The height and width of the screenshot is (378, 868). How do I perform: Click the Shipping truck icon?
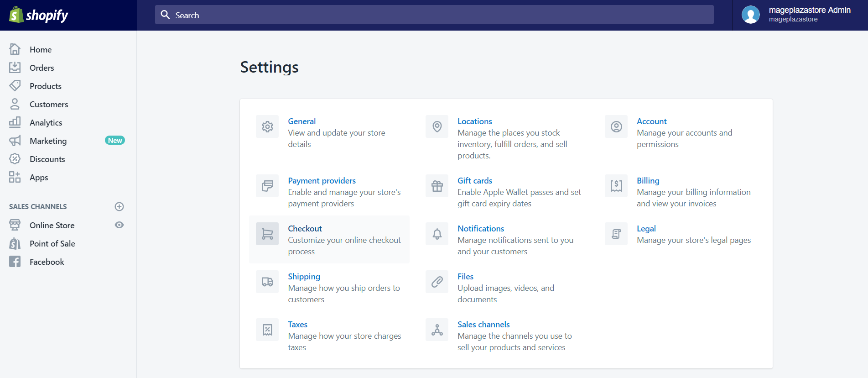tap(267, 282)
